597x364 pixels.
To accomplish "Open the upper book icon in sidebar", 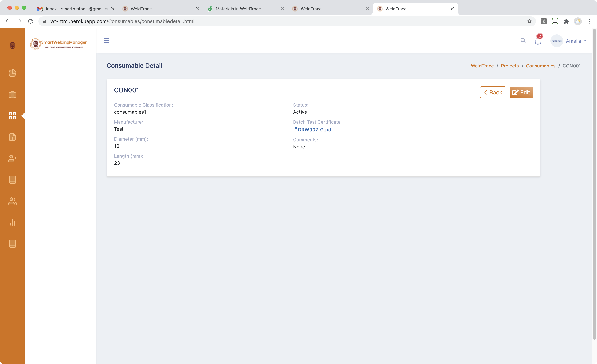I will coord(12,180).
